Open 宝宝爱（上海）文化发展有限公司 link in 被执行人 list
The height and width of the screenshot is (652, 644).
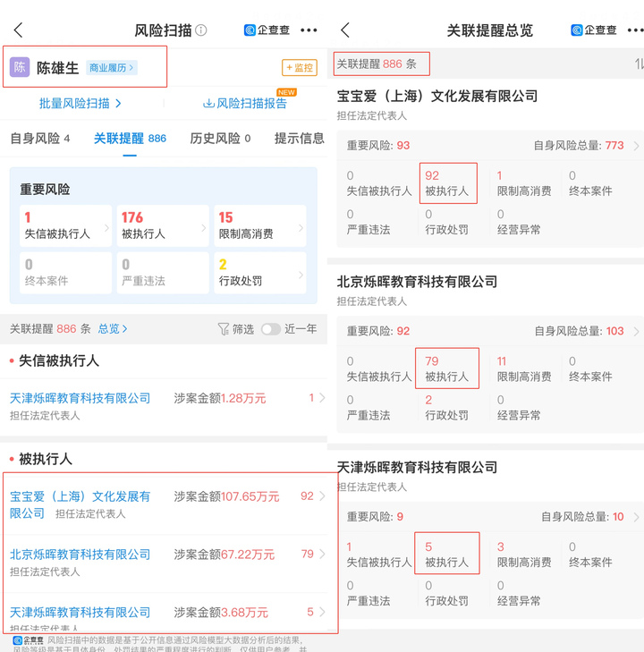tap(80, 504)
